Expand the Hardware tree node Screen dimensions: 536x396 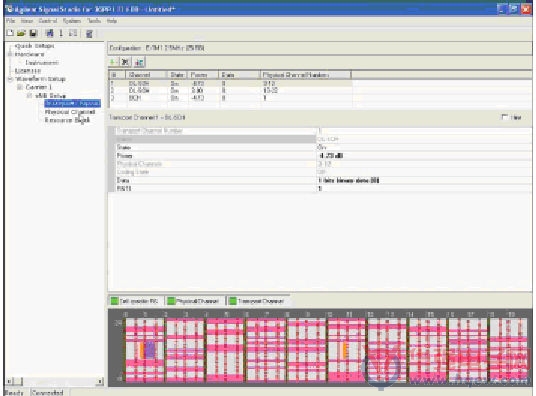[x=10, y=54]
